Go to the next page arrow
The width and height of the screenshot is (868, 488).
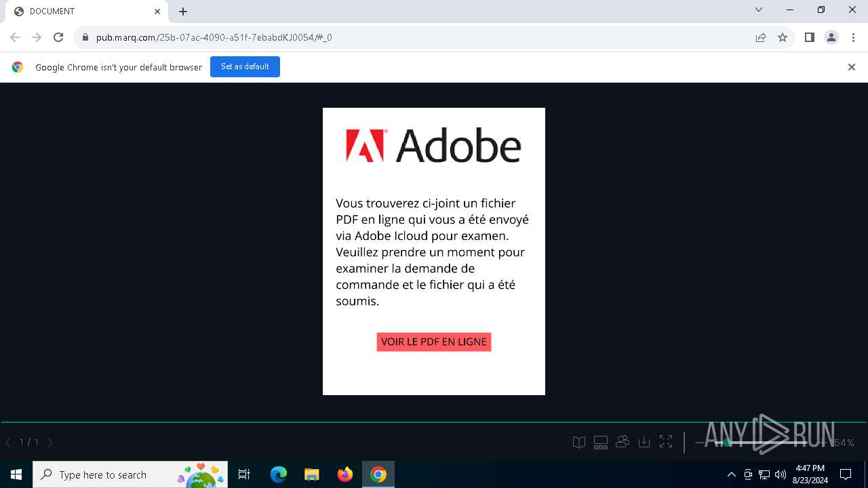pyautogui.click(x=50, y=443)
